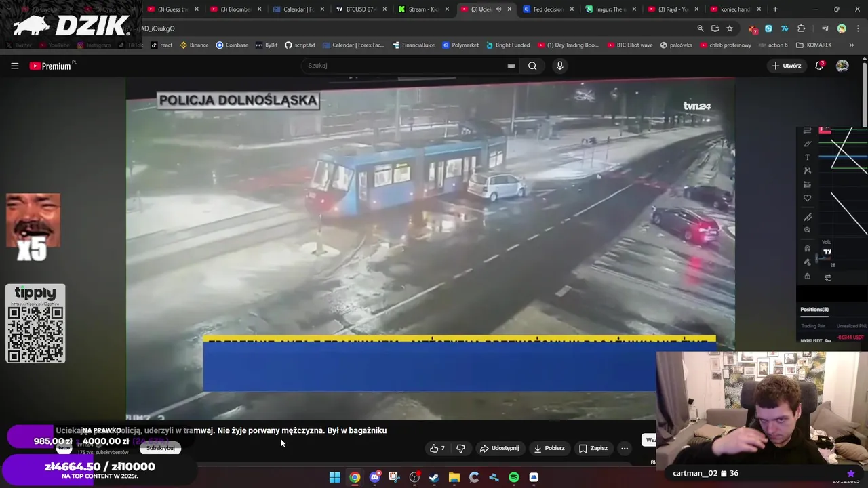Select the brush tool in chart sidebar
This screenshot has width=868, height=488.
pyautogui.click(x=807, y=144)
